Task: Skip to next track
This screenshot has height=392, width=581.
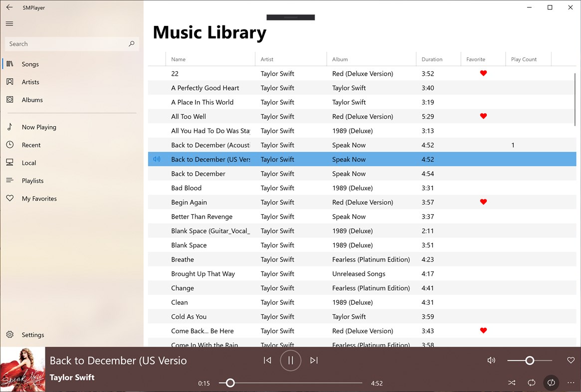Action: point(314,360)
